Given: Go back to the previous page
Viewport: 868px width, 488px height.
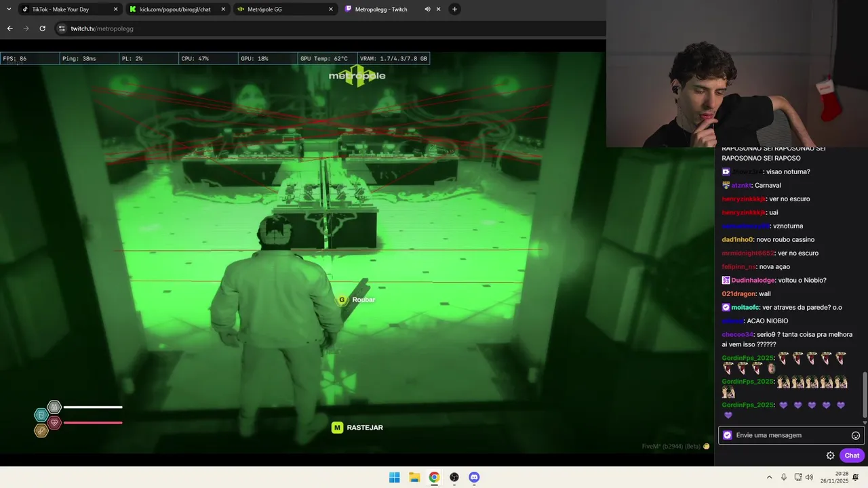Looking at the screenshot, I should (x=9, y=28).
